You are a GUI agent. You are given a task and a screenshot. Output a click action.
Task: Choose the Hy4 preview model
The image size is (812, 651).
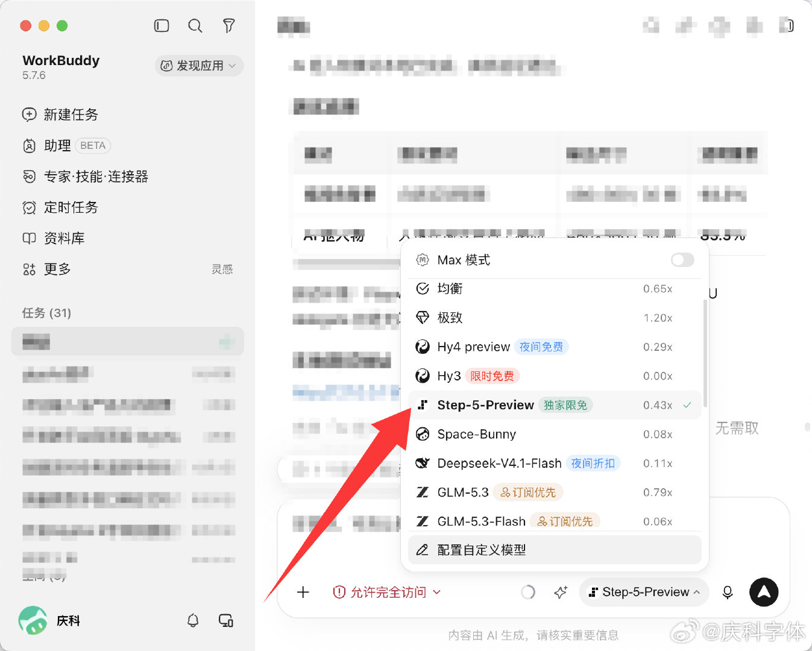pos(555,347)
